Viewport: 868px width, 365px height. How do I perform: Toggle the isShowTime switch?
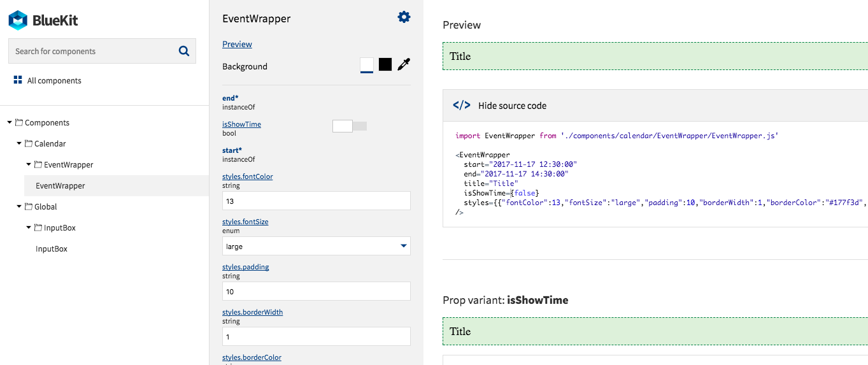(350, 126)
